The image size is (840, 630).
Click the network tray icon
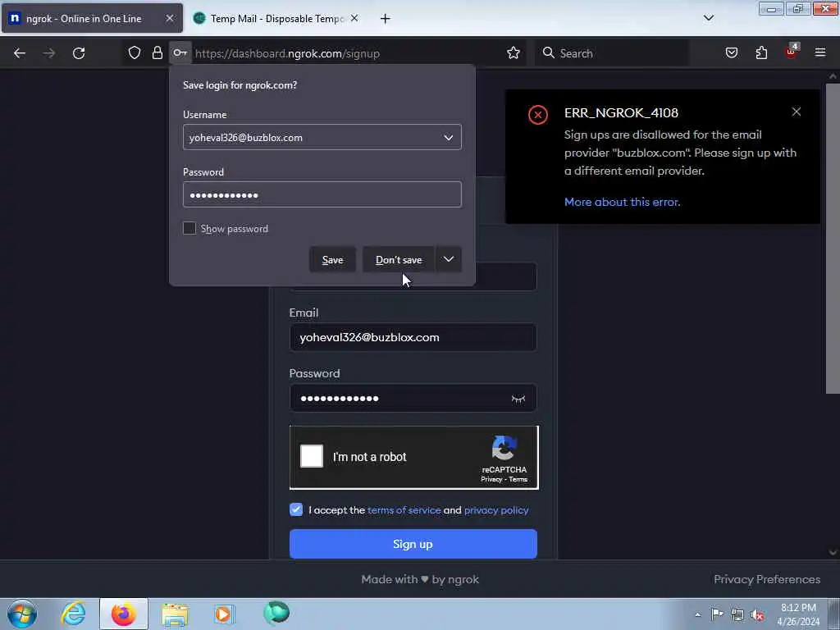[737, 615]
